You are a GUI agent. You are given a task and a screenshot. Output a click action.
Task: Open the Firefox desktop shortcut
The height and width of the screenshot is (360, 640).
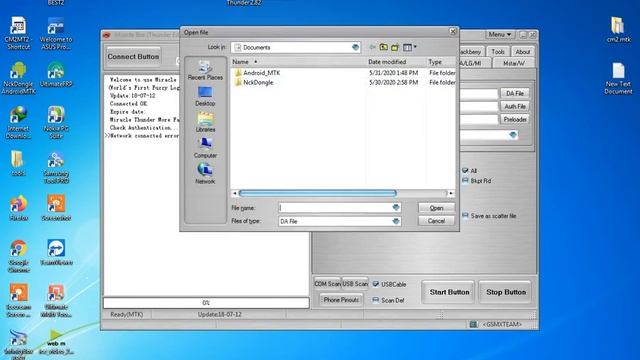[18, 208]
